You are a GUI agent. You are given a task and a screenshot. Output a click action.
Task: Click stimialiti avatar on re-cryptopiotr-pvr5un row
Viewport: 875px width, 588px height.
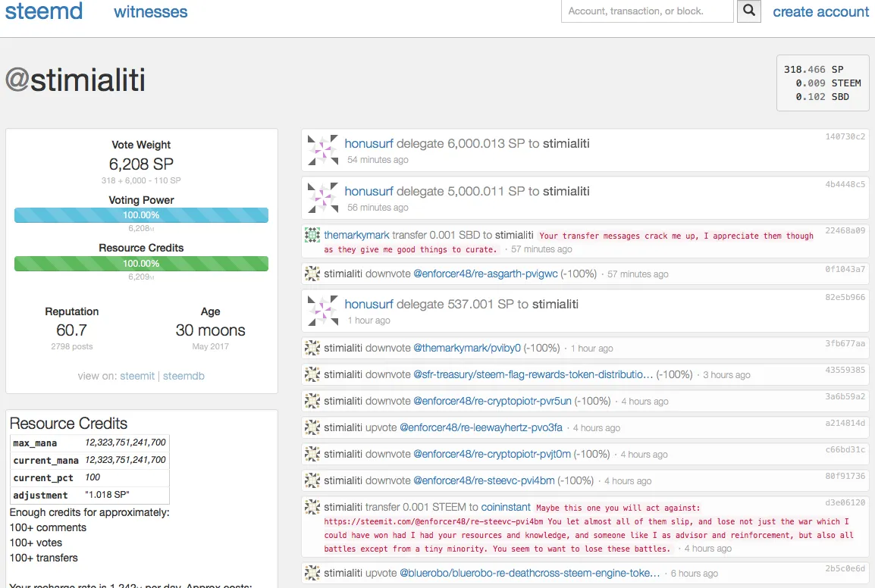(312, 401)
